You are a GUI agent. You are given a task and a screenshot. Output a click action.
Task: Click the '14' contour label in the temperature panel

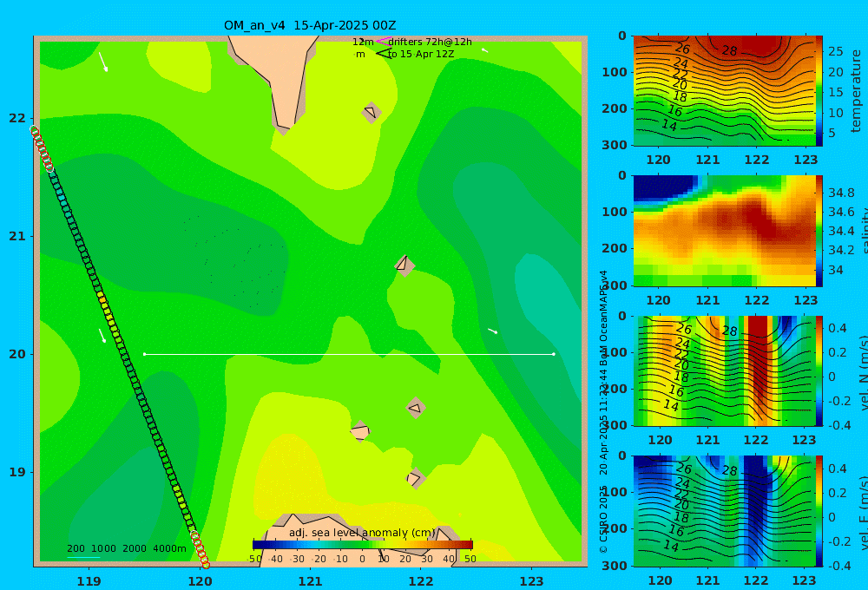(669, 125)
